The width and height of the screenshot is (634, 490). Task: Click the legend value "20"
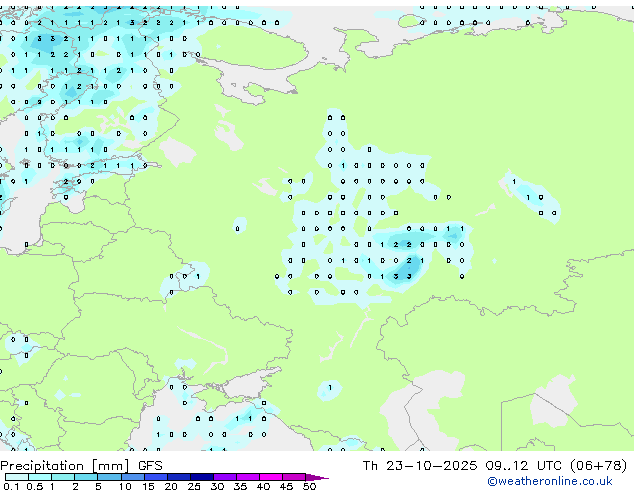click(x=171, y=486)
